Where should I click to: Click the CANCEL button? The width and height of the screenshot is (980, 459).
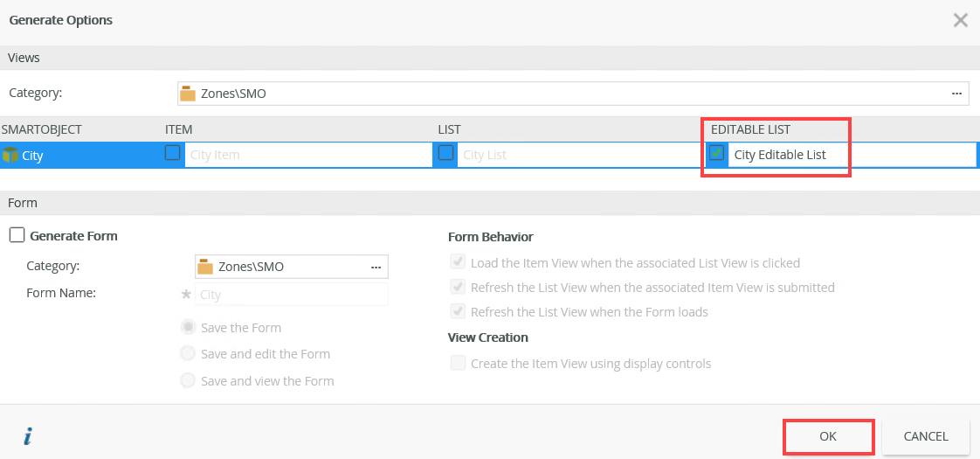point(926,436)
